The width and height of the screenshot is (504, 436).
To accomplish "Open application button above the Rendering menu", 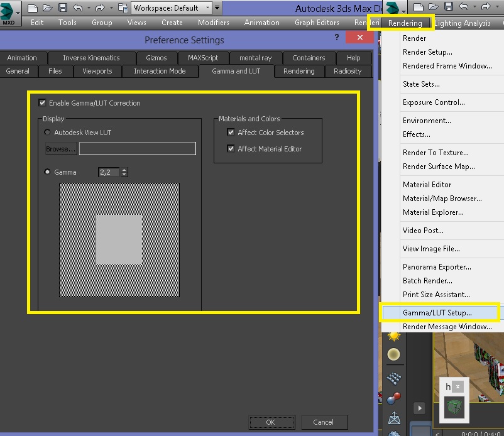I will [396, 8].
